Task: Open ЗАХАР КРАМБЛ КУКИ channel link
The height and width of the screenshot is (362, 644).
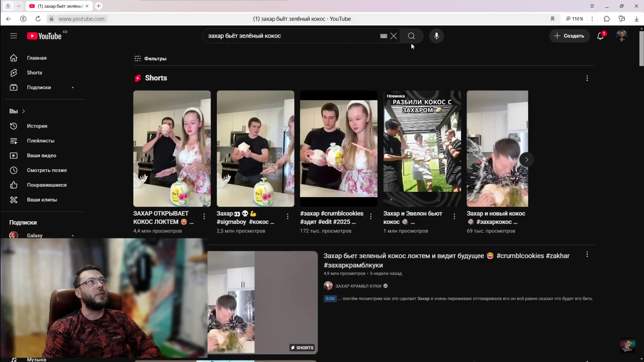Action: click(358, 286)
